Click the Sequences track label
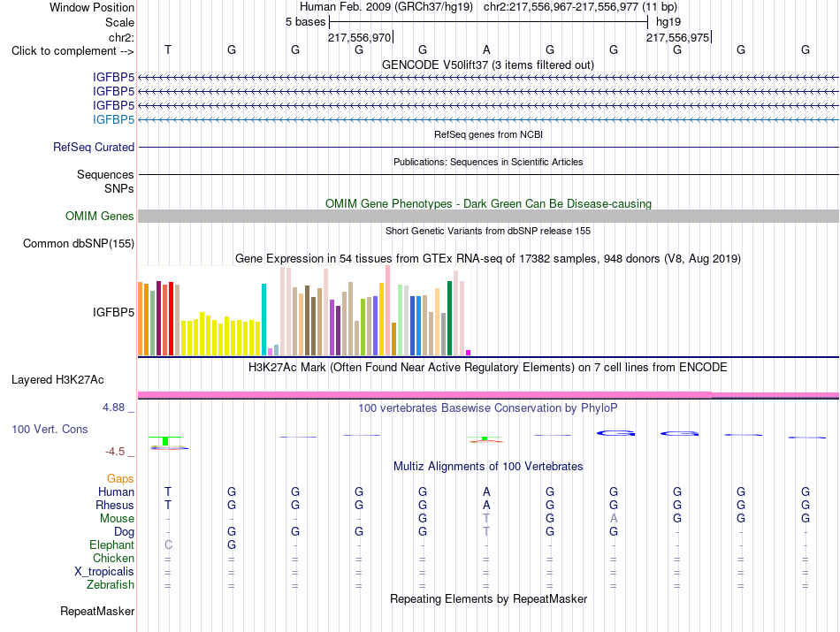The width and height of the screenshot is (840, 632). tap(105, 175)
